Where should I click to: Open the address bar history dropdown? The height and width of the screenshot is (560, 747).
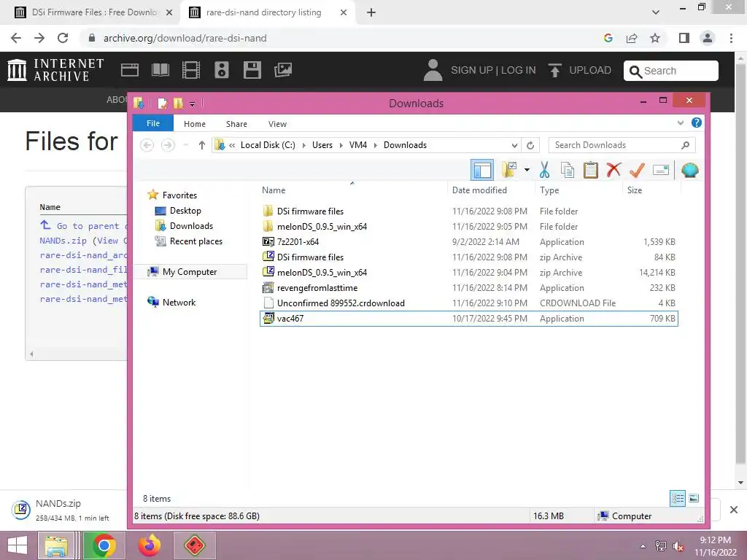(514, 145)
